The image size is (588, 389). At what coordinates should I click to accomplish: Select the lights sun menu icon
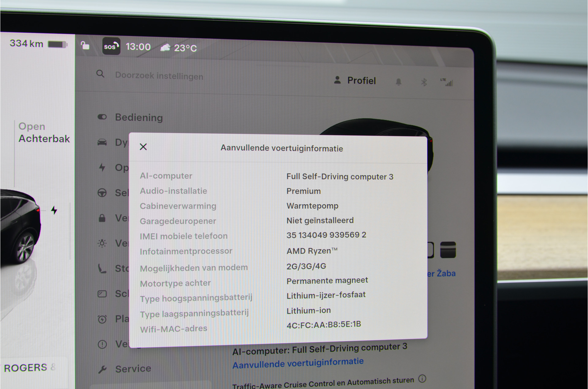(x=102, y=243)
